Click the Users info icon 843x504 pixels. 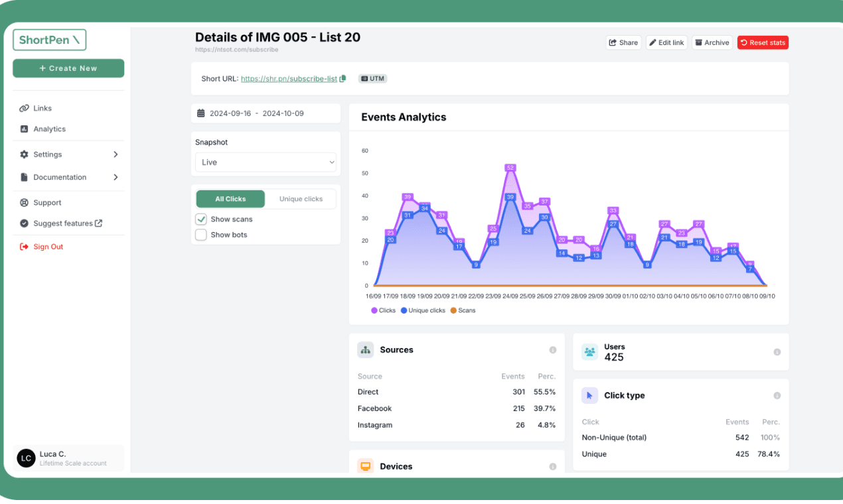pyautogui.click(x=777, y=352)
